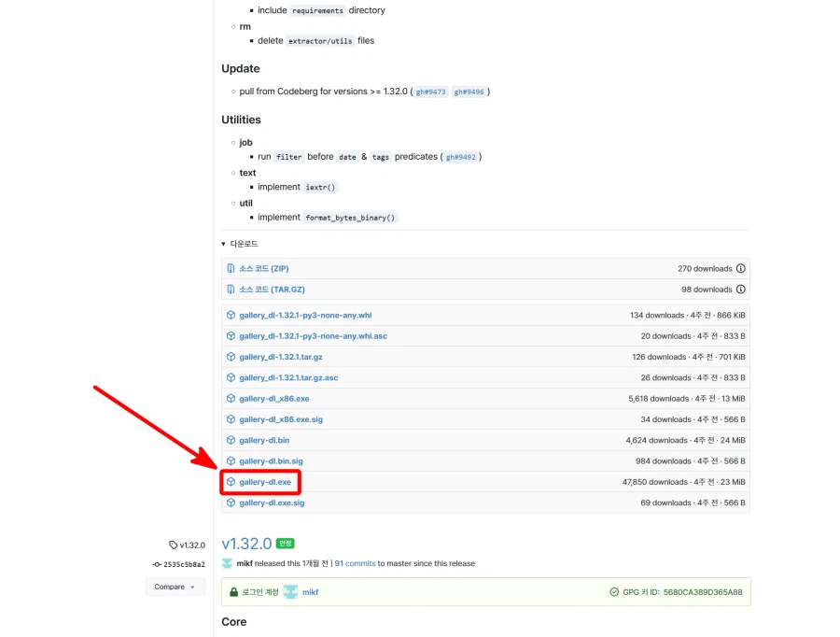
Task: Click the format_bytes_binary() code text
Action: pyautogui.click(x=350, y=218)
